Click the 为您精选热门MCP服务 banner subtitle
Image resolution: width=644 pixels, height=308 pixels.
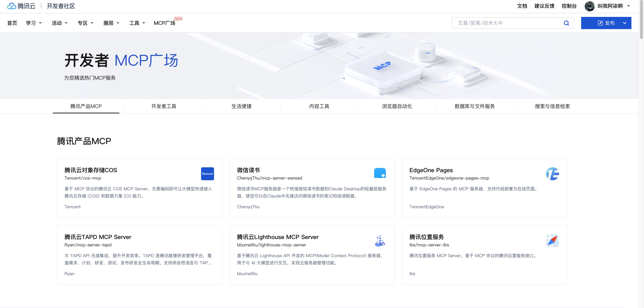(90, 78)
